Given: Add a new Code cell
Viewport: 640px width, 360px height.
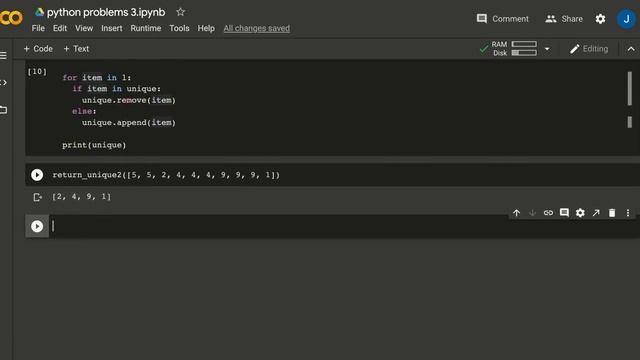Looking at the screenshot, I should (x=38, y=49).
